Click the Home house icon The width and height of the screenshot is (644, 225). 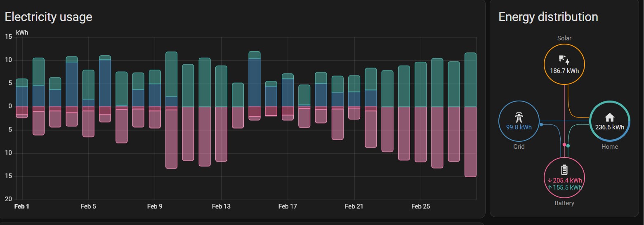tap(609, 118)
